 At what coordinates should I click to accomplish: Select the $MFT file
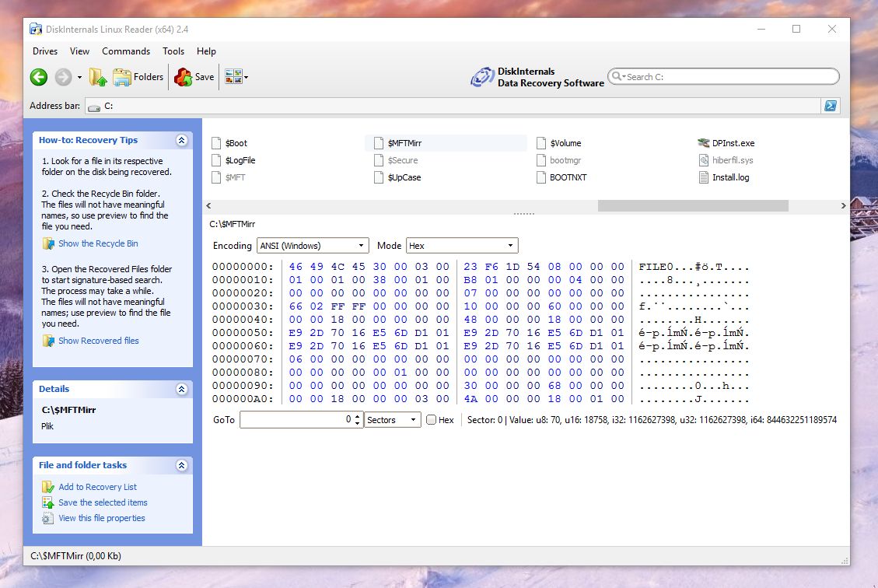(229, 177)
